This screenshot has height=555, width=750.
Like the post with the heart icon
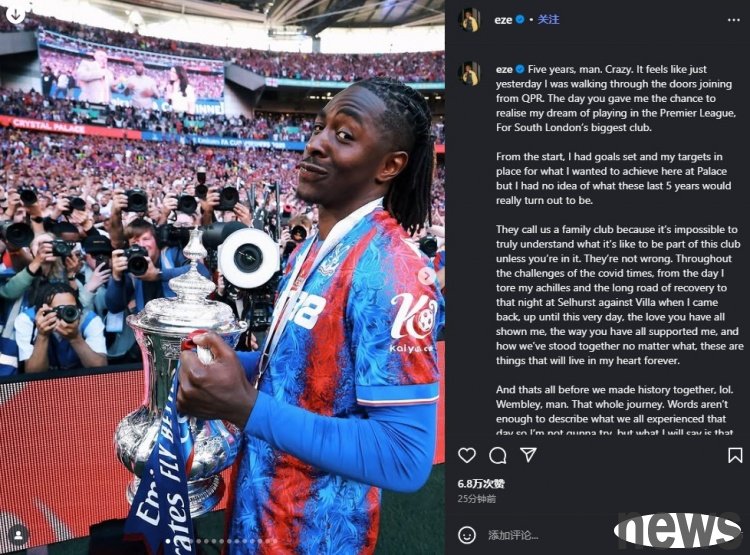pyautogui.click(x=467, y=455)
